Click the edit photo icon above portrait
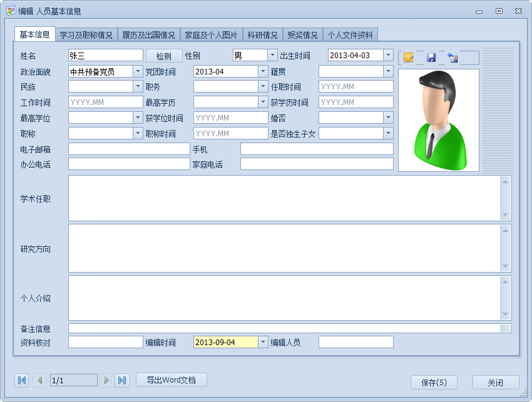The image size is (532, 402). pyautogui.click(x=408, y=58)
